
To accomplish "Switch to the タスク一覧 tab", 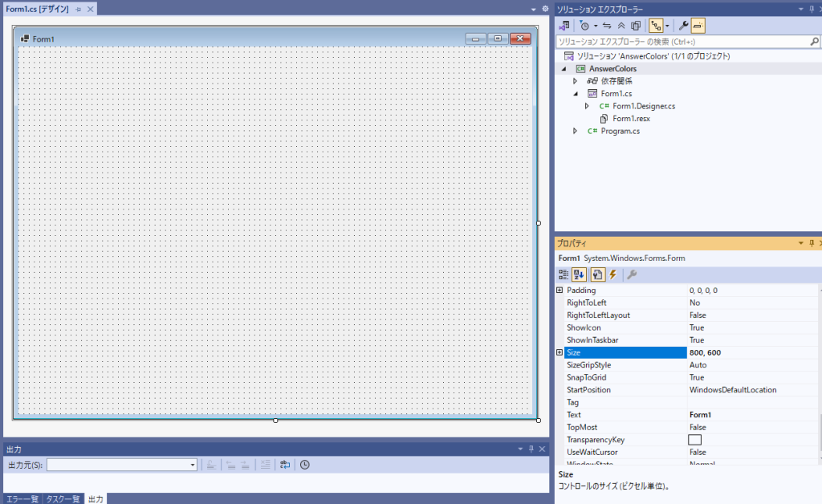I will pyautogui.click(x=63, y=498).
